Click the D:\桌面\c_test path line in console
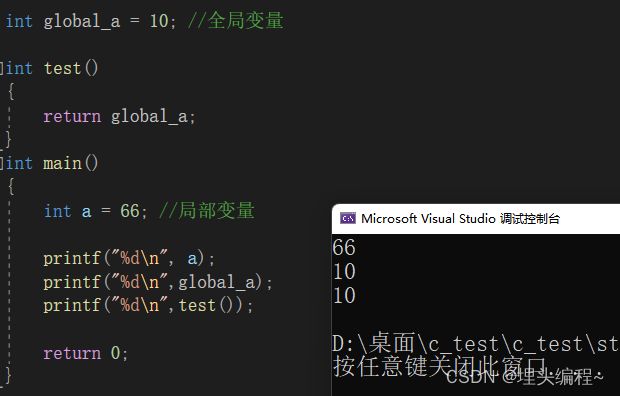The image size is (620, 396). tap(476, 343)
